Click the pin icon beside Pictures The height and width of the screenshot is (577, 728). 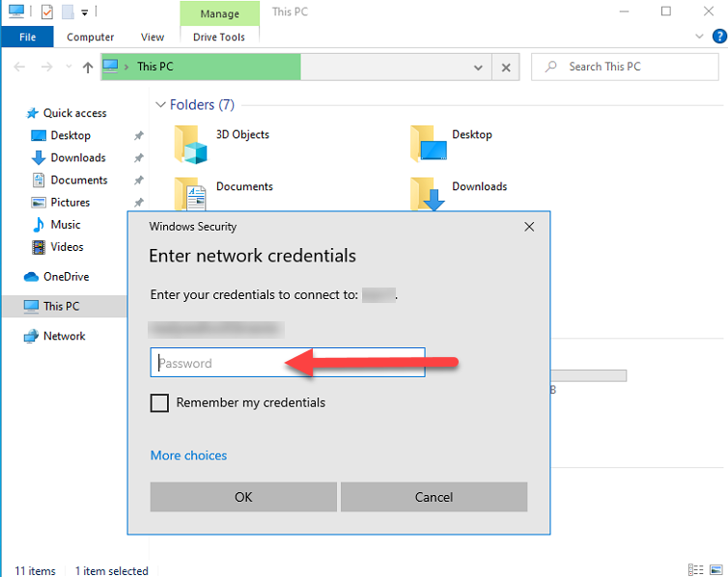(138, 203)
